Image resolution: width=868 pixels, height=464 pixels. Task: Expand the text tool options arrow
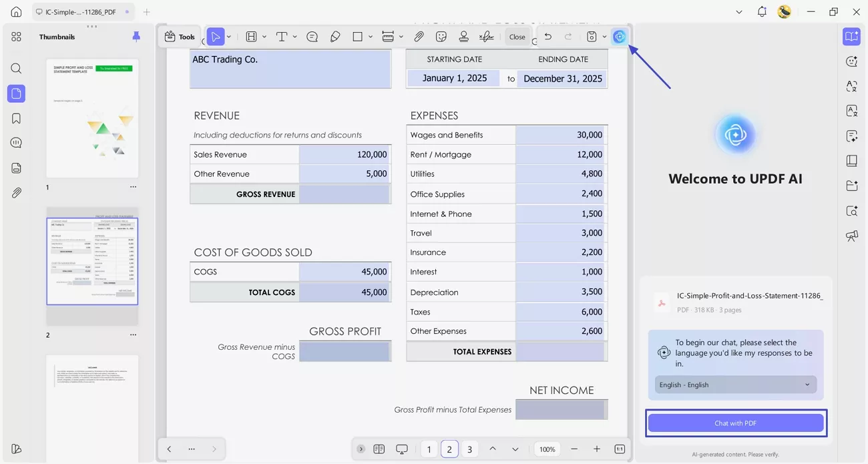click(x=294, y=37)
